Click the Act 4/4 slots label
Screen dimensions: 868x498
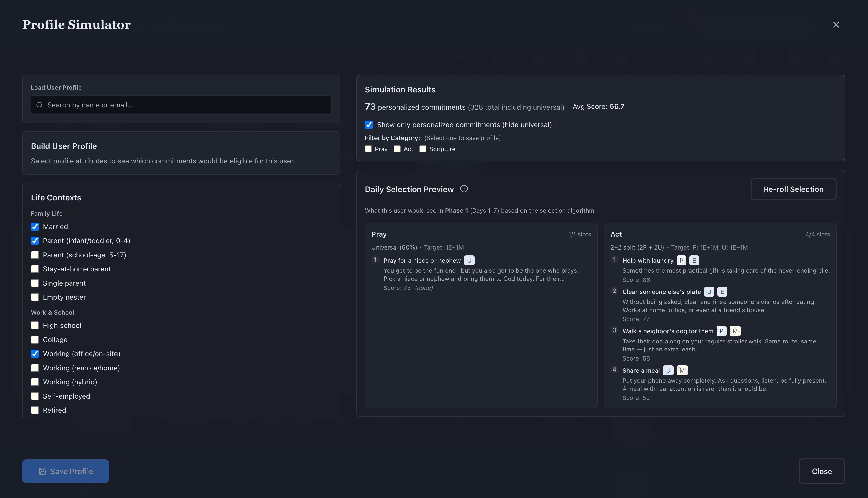tap(817, 234)
